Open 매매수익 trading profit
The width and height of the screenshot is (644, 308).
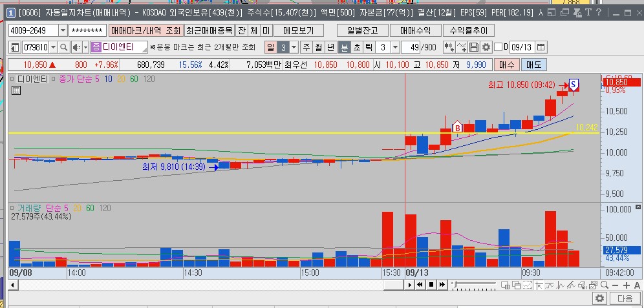point(415,30)
